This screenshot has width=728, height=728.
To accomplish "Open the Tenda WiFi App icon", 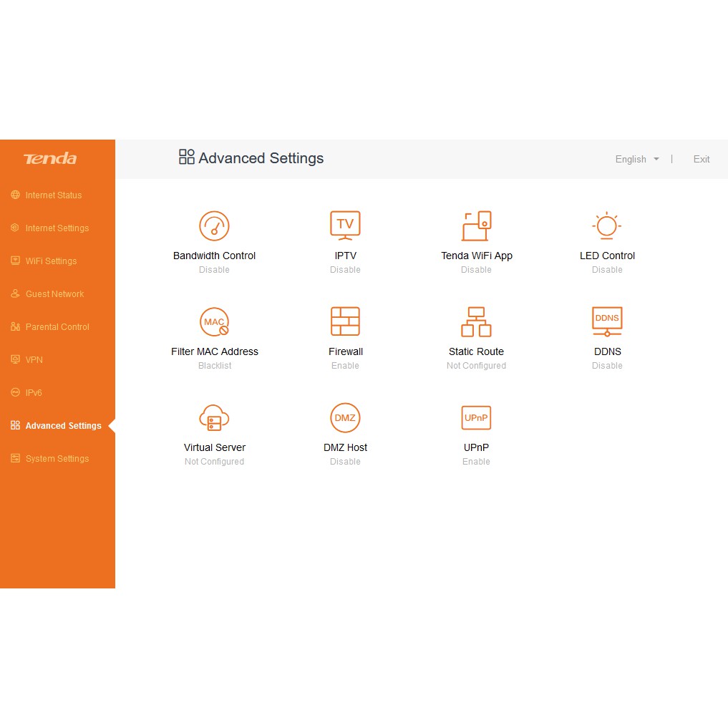I will tap(476, 226).
